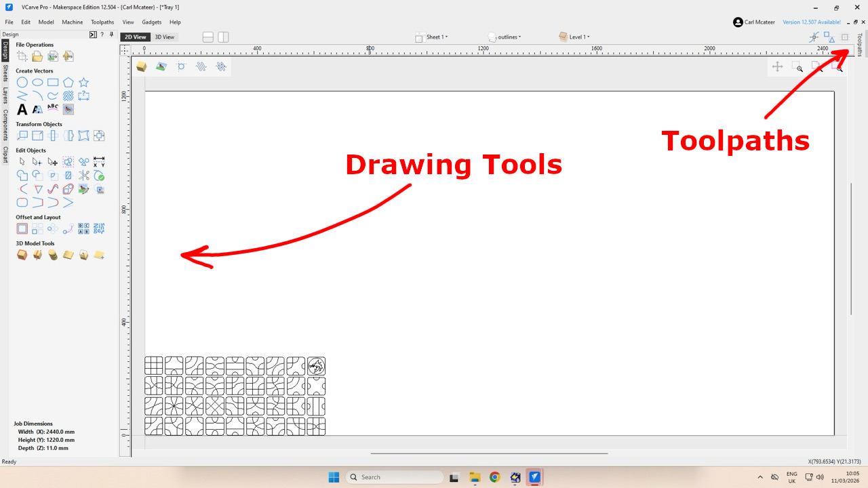Pick the Draw Star tool
868x488 pixels.
click(x=83, y=83)
